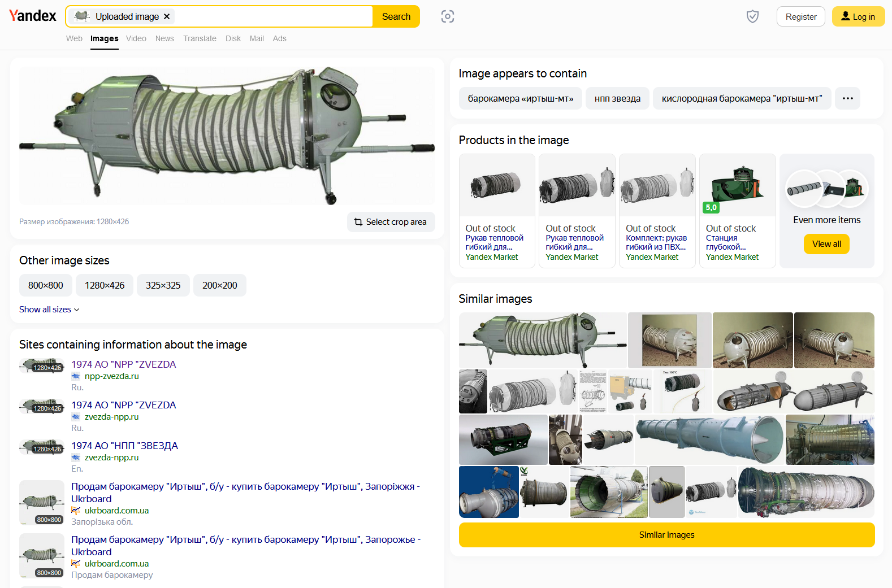This screenshot has height=588, width=892.
Task: Click the барокамера «иртыш-мт» tag
Action: [x=520, y=98]
